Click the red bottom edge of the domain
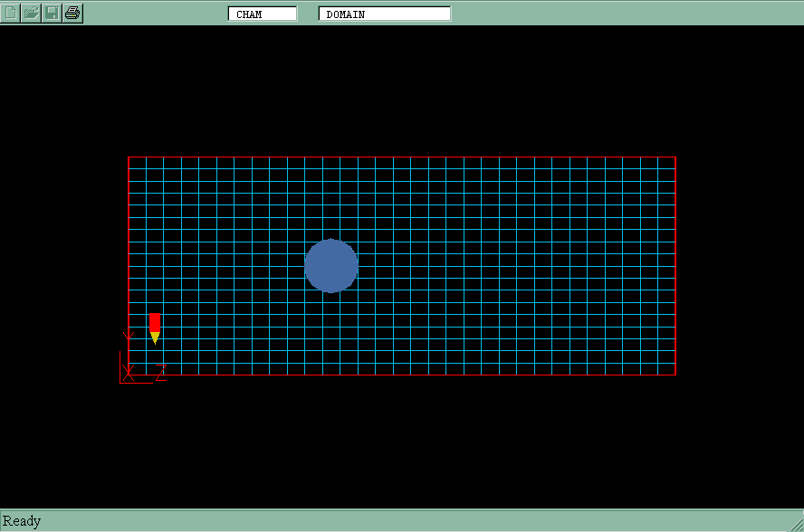Image resolution: width=804 pixels, height=532 pixels. [407, 375]
